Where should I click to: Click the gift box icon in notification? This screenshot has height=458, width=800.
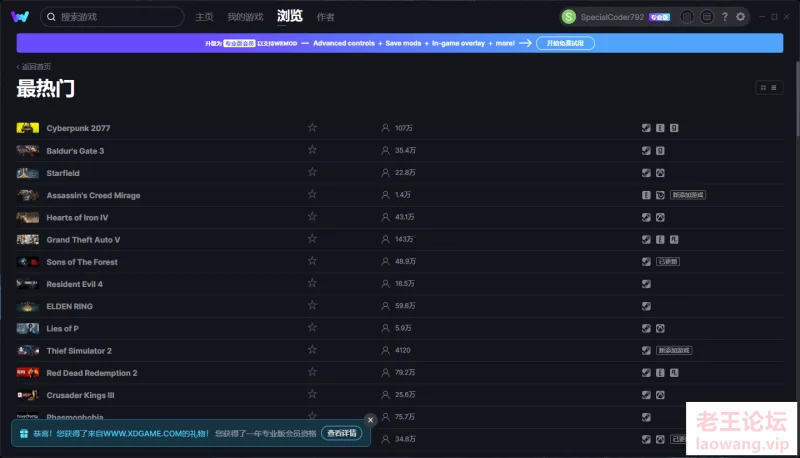pos(23,434)
